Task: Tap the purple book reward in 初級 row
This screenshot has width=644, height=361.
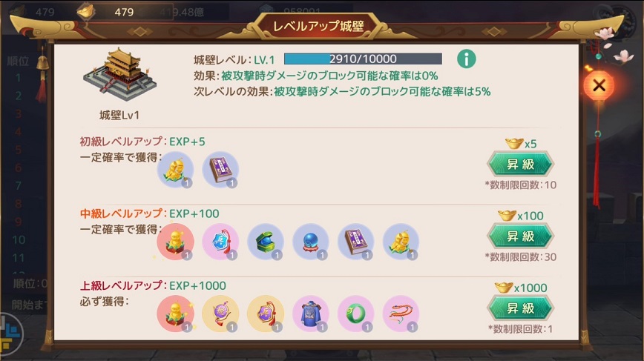Action: pyautogui.click(x=220, y=170)
